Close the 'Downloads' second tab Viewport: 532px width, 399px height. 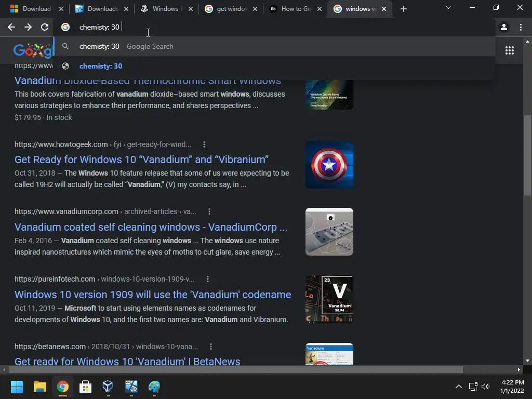tap(126, 9)
